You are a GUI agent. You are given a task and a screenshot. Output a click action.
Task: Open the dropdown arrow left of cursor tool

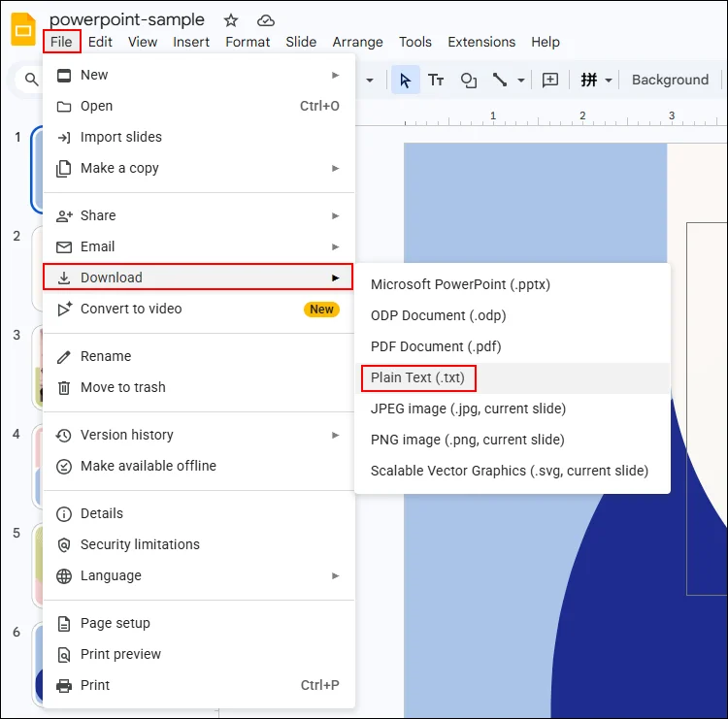(370, 81)
